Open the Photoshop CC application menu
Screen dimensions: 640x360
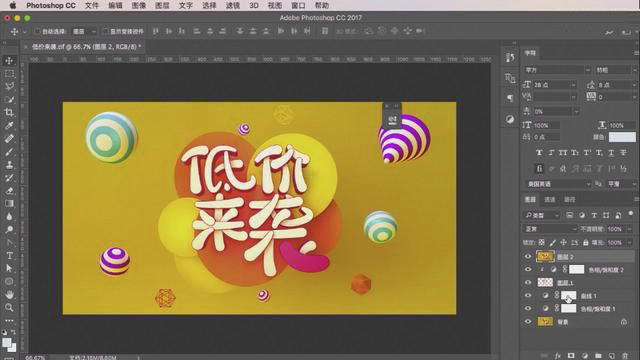51,5
